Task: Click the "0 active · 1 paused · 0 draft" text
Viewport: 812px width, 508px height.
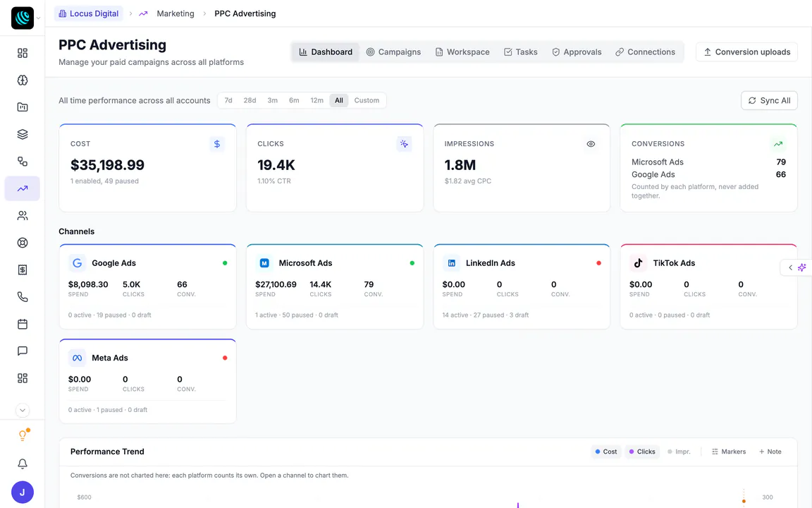Action: (108, 409)
